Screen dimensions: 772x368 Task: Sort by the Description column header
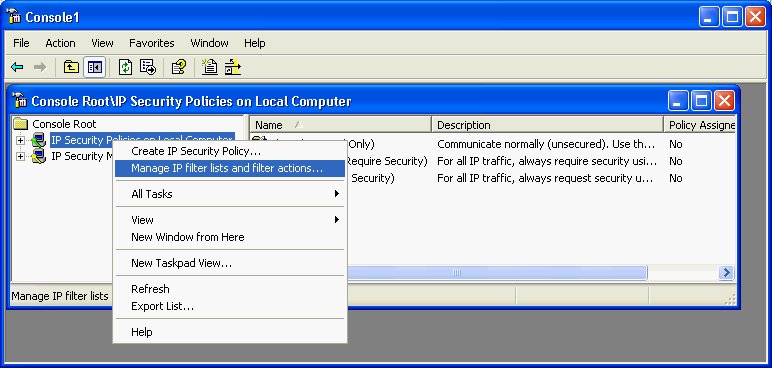click(x=547, y=125)
